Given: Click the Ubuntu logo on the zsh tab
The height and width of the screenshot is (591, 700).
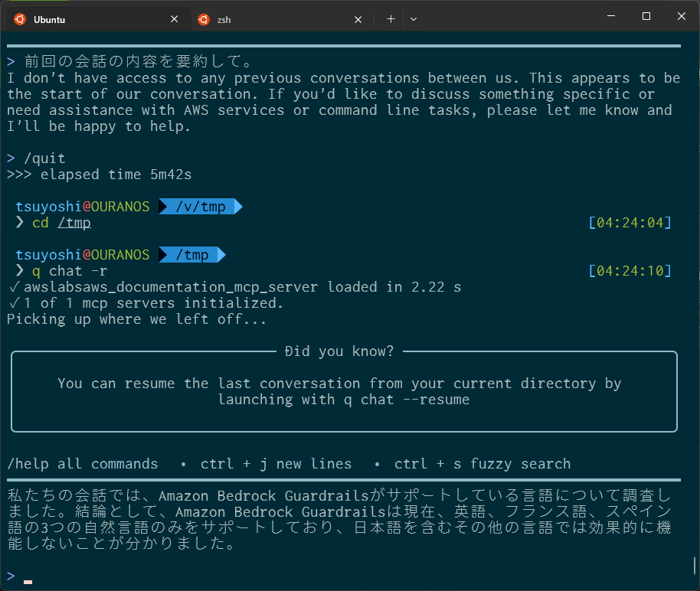Looking at the screenshot, I should [202, 18].
